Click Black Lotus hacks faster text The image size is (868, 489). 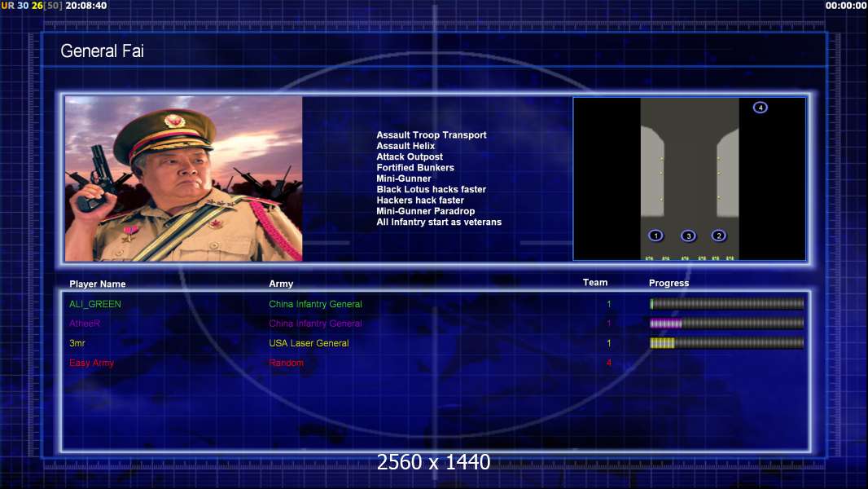click(x=432, y=189)
